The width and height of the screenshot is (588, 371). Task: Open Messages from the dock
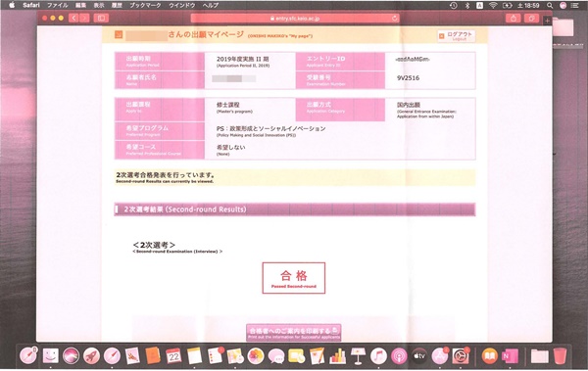coord(276,355)
